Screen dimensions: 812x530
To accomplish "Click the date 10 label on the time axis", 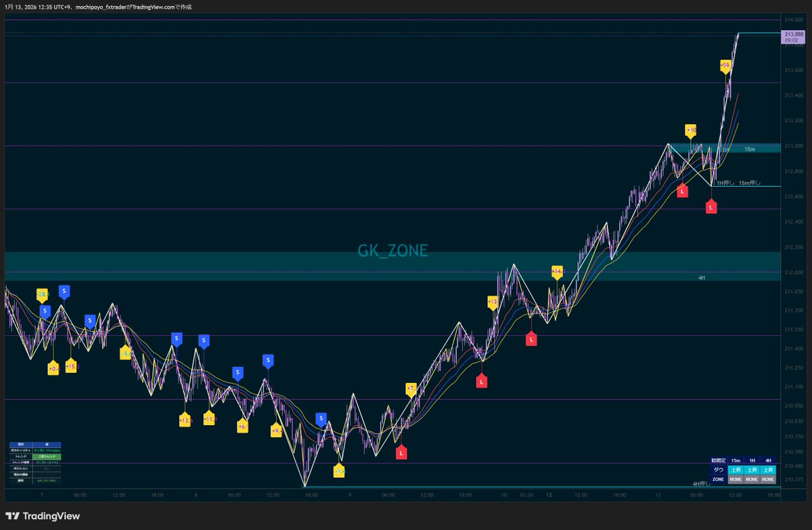I will click(x=504, y=495).
